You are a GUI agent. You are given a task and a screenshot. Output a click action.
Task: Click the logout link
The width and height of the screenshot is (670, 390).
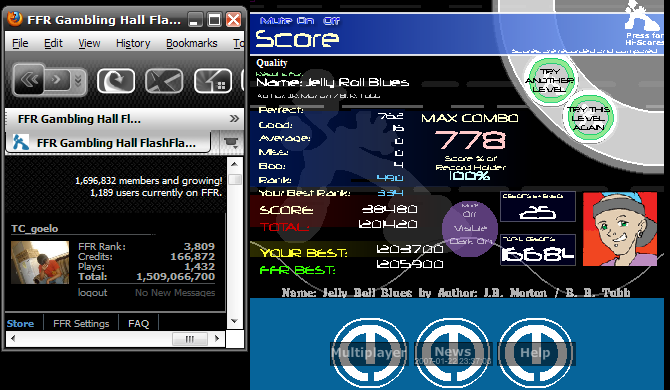tap(92, 293)
